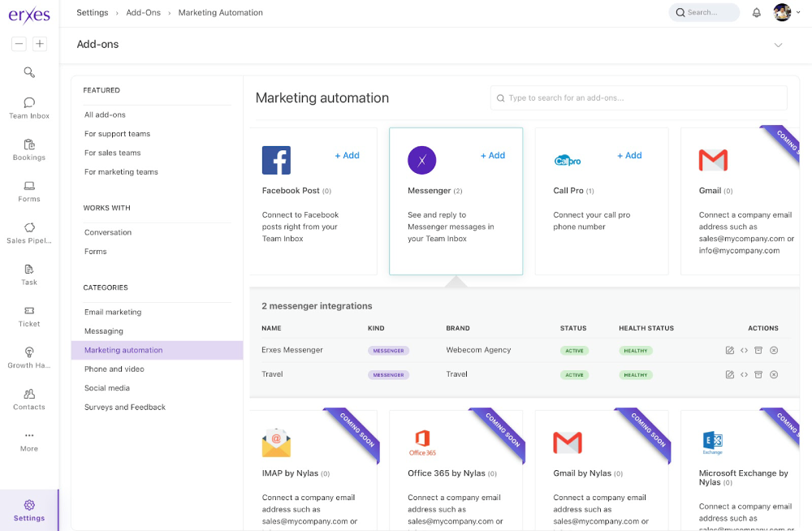The height and width of the screenshot is (531, 812).
Task: Collapse sidebar with minus button
Action: click(x=19, y=44)
